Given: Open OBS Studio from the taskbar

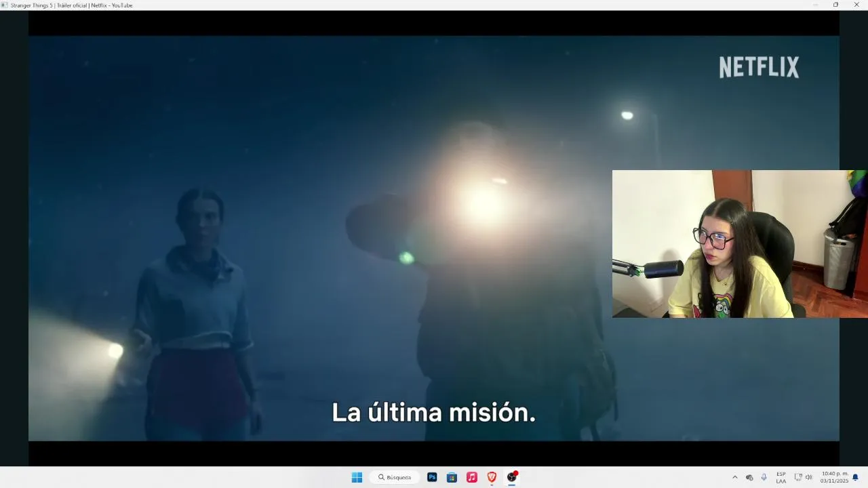Looking at the screenshot, I should click(x=512, y=477).
